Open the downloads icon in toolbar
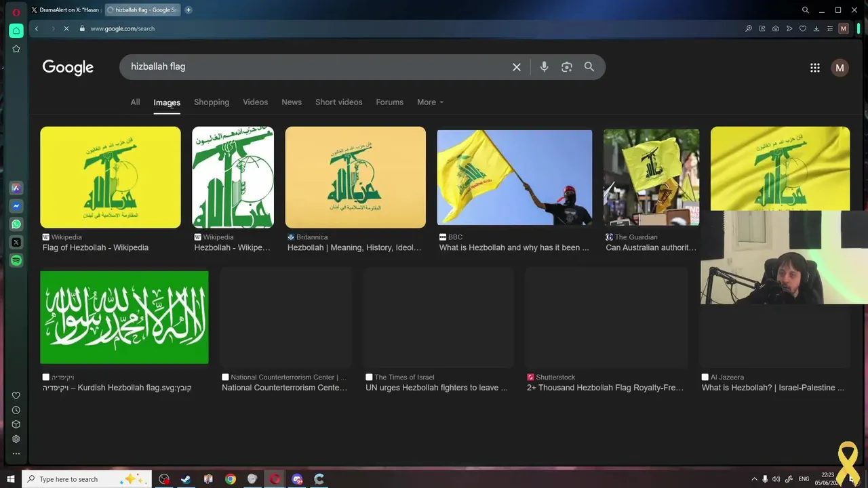868x488 pixels. click(x=816, y=28)
